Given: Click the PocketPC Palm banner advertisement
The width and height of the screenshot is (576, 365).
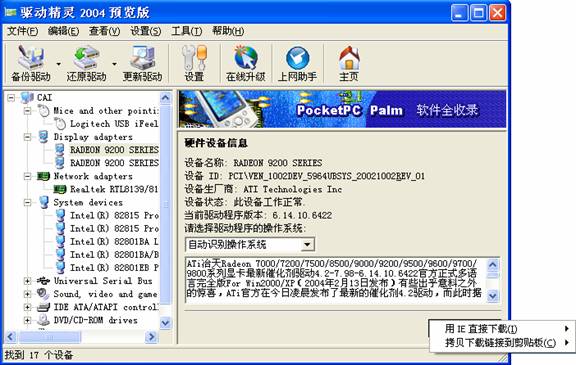Looking at the screenshot, I should [342, 109].
